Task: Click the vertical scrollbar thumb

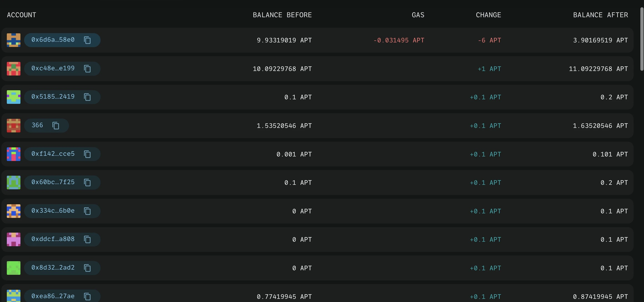Action: (x=642, y=39)
